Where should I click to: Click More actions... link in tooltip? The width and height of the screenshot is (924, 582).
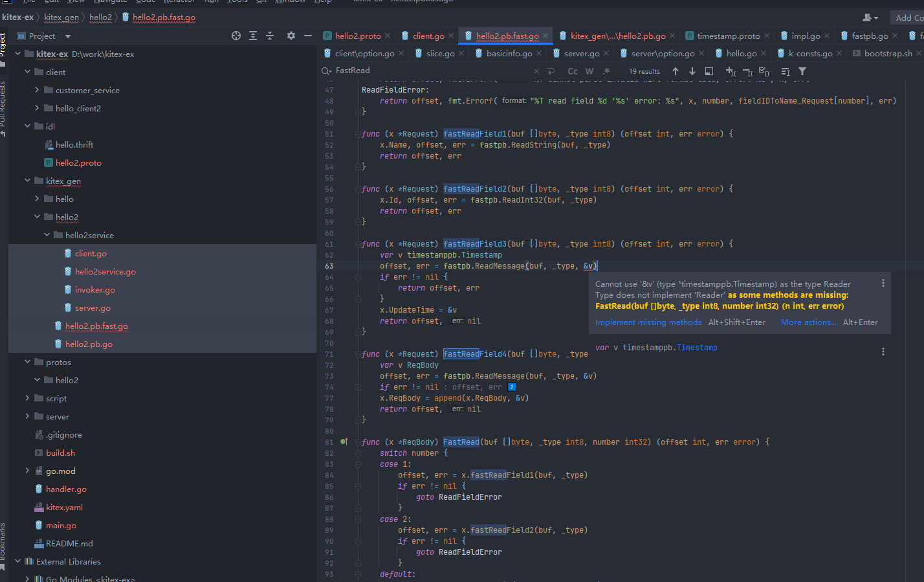(809, 322)
